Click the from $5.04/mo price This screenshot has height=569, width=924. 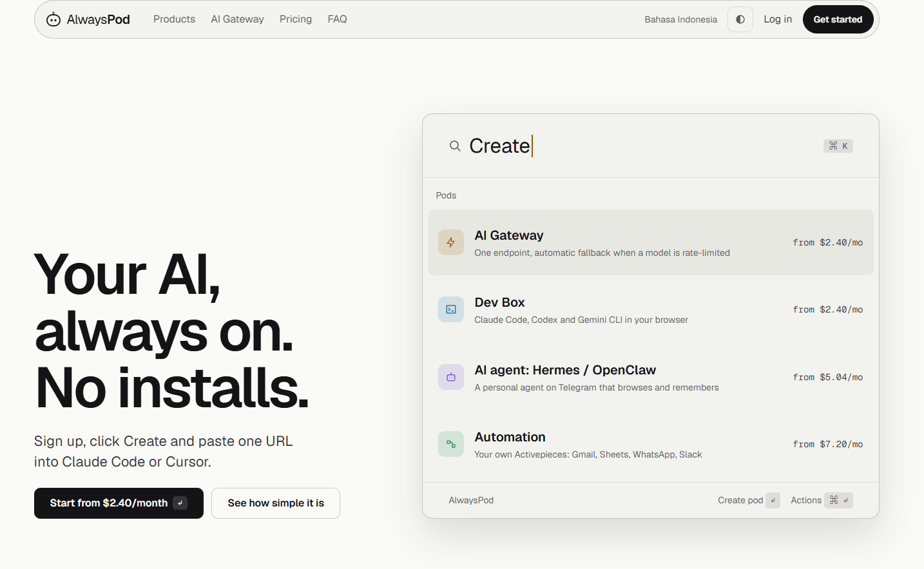pos(828,377)
